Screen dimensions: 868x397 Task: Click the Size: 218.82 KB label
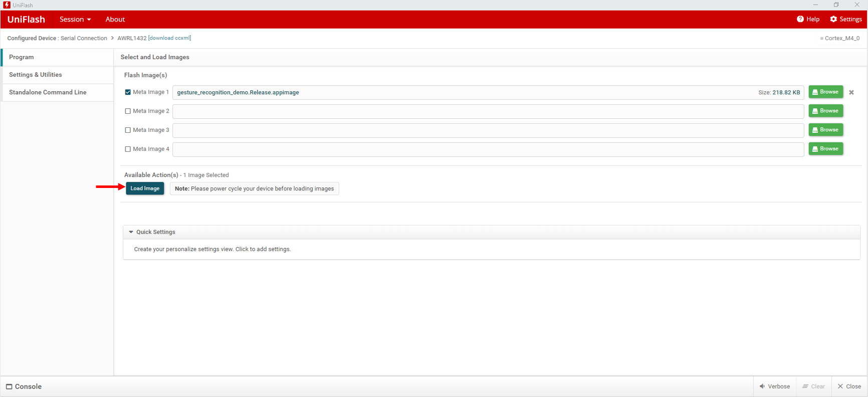click(779, 92)
